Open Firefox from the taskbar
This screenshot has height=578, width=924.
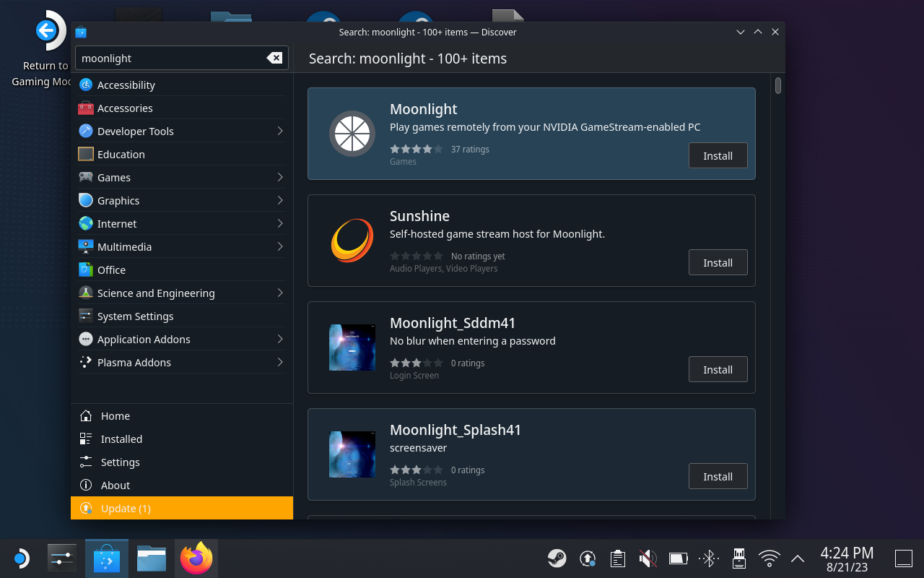click(x=196, y=558)
